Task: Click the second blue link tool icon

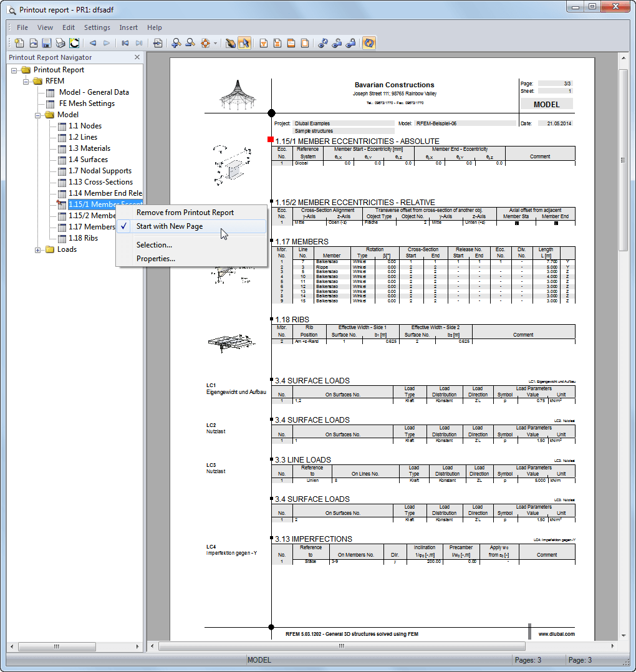Action: coord(337,43)
